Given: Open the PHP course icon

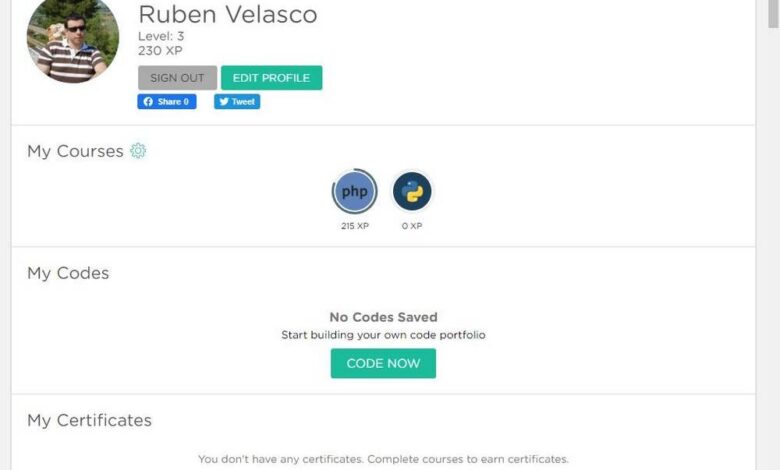Looking at the screenshot, I should pyautogui.click(x=354, y=192).
